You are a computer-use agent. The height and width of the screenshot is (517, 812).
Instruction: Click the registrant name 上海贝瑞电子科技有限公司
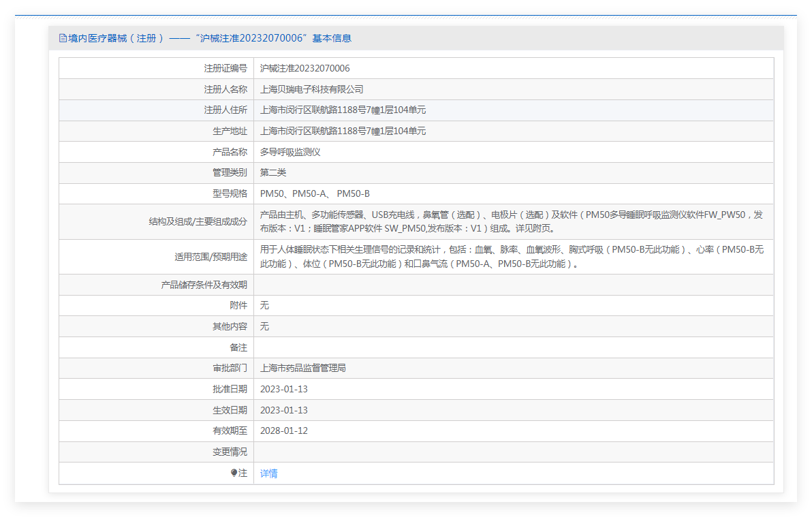[311, 89]
